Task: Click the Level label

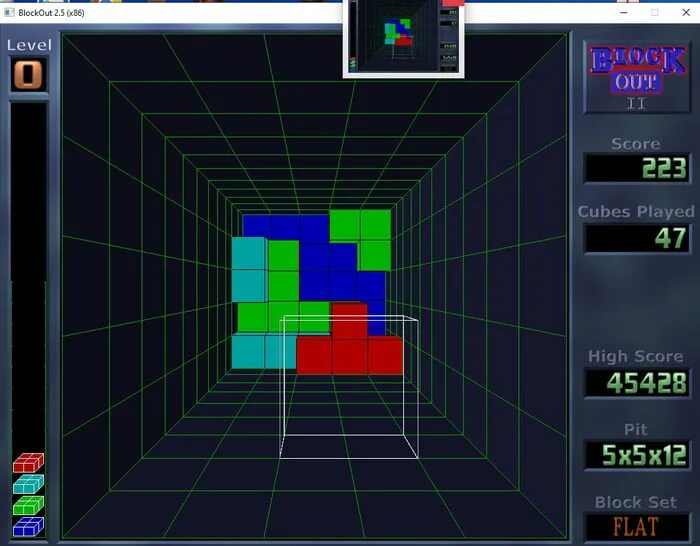Action: (29, 45)
